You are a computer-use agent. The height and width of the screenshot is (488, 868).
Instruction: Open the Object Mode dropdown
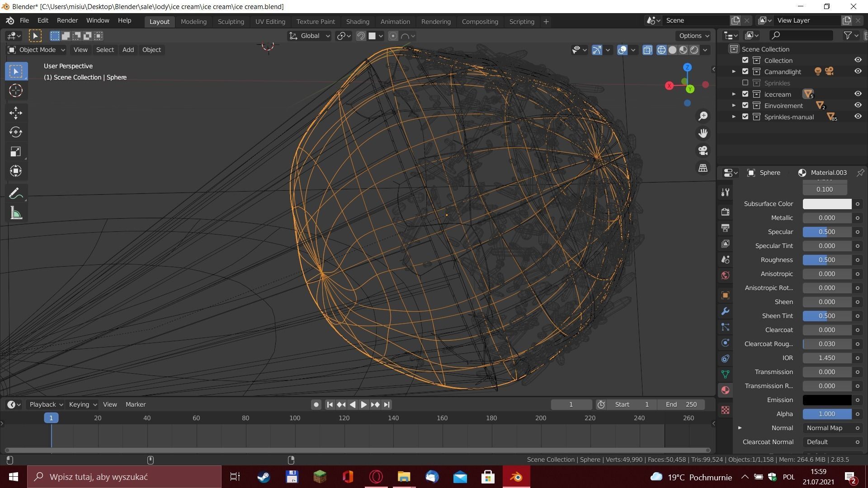[37, 50]
